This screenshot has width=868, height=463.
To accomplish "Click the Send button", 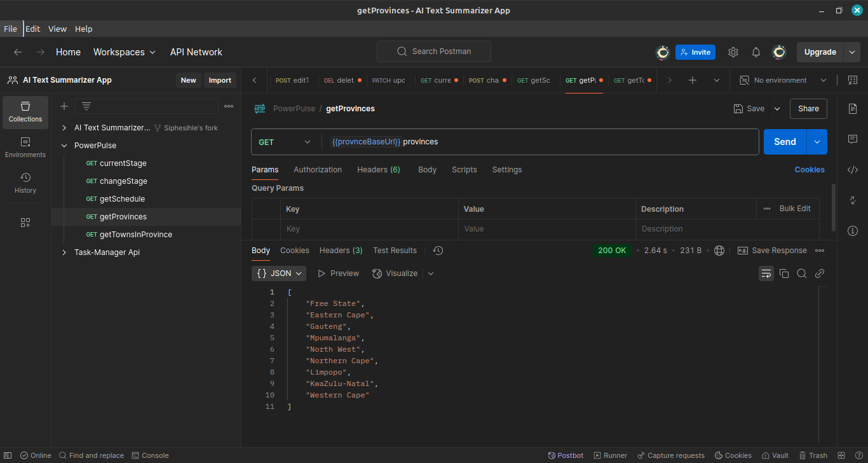I will pyautogui.click(x=785, y=142).
